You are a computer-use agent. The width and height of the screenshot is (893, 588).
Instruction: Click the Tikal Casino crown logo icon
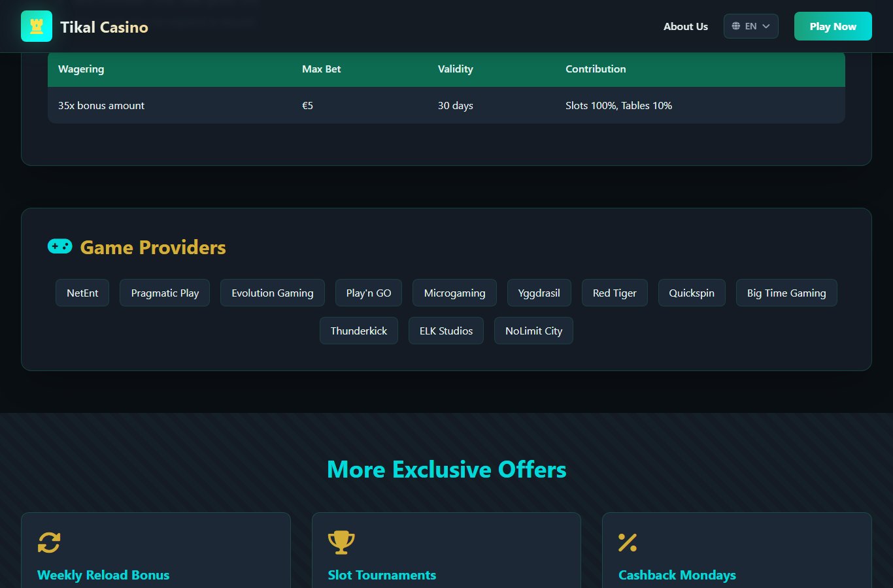[37, 26]
